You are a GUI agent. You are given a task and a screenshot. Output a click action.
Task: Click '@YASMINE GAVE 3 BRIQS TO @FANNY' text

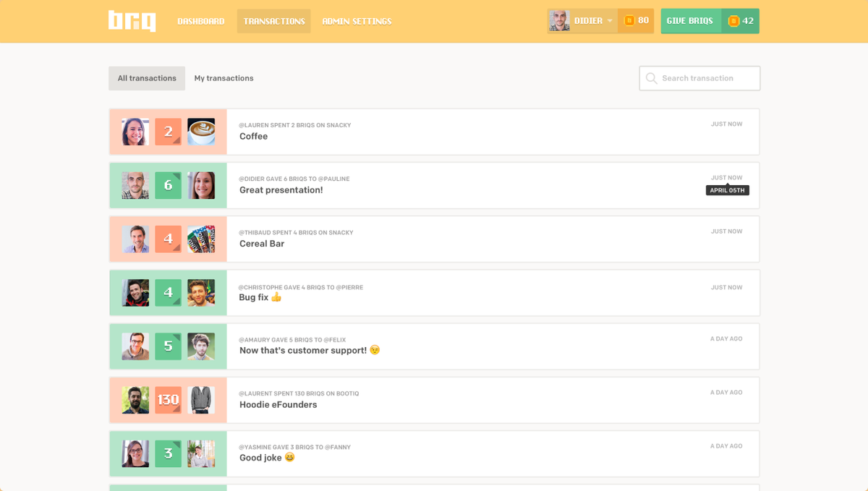pyautogui.click(x=295, y=447)
